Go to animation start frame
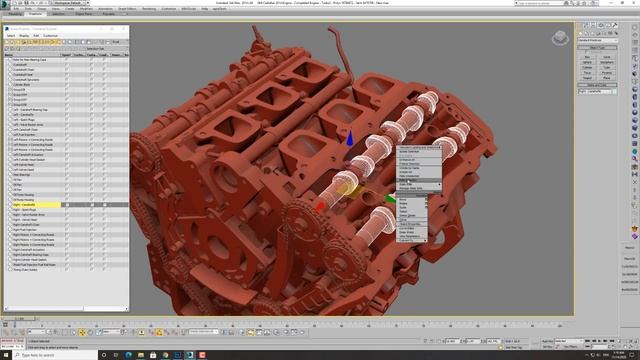This screenshot has height=360, width=640. pyautogui.click(x=588, y=340)
